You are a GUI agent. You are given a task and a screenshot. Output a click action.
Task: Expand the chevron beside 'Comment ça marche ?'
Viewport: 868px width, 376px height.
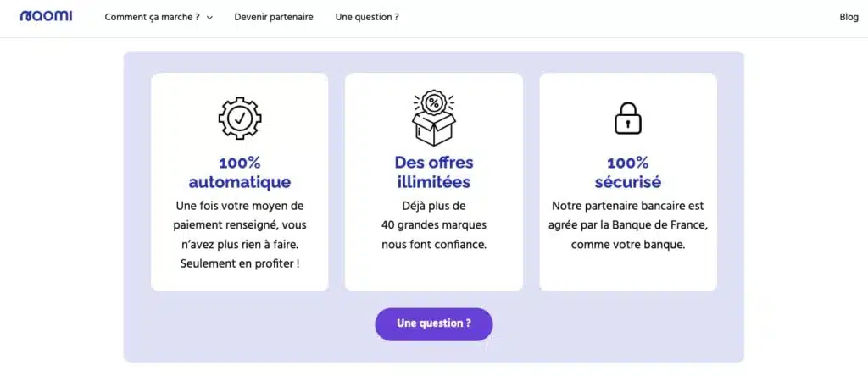click(209, 17)
